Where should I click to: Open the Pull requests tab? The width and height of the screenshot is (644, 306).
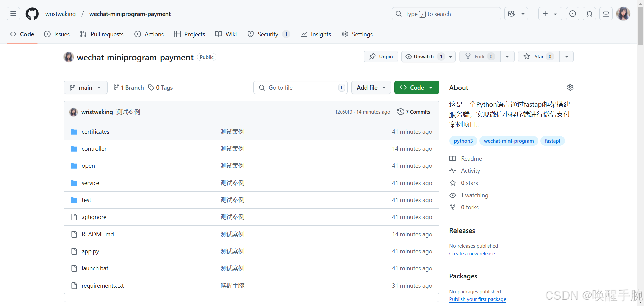102,34
